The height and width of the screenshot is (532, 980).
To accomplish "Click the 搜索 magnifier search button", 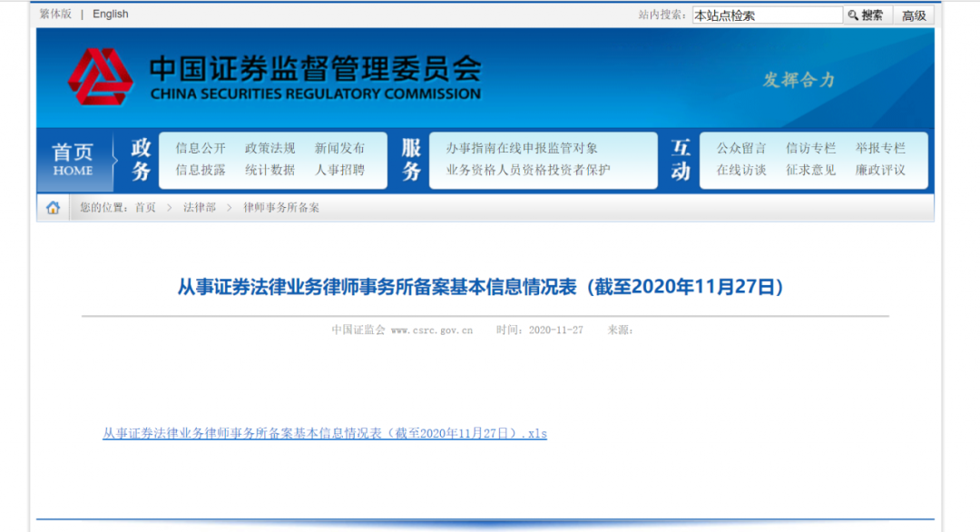I will [867, 15].
